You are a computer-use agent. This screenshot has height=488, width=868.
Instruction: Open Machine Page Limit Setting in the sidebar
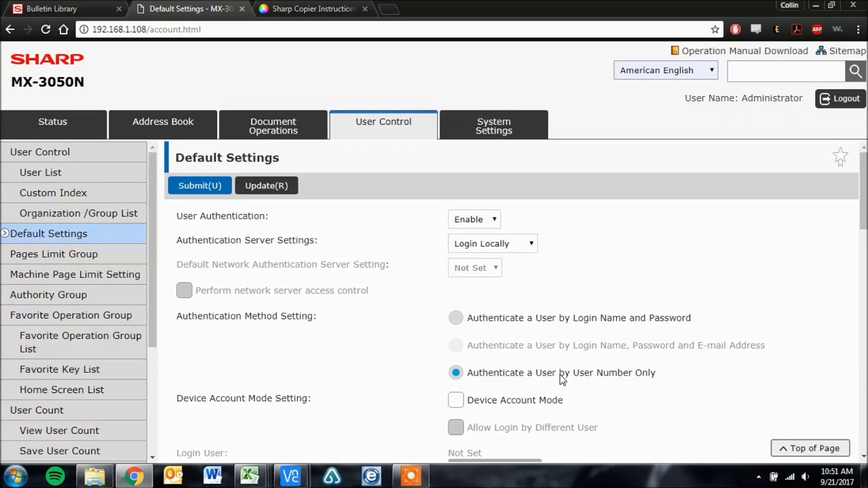click(x=73, y=274)
